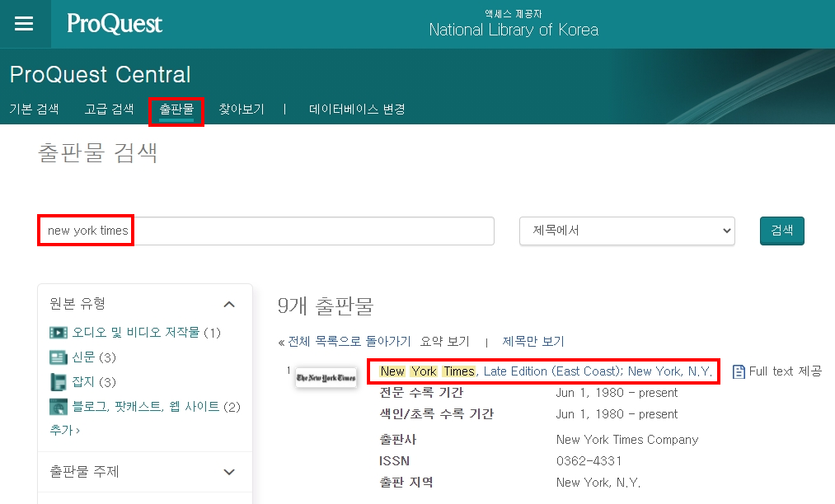The height and width of the screenshot is (504, 835).
Task: Open the hamburger navigation menu
Action: 24,23
